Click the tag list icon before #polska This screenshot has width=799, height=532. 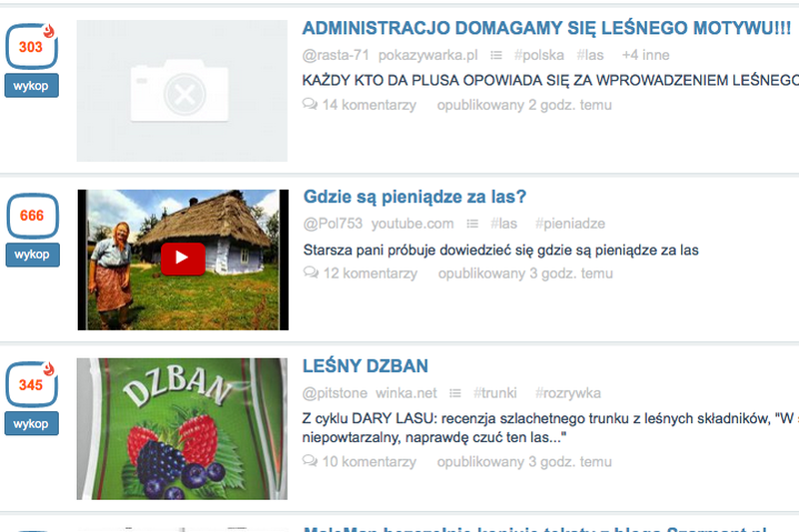[x=496, y=55]
